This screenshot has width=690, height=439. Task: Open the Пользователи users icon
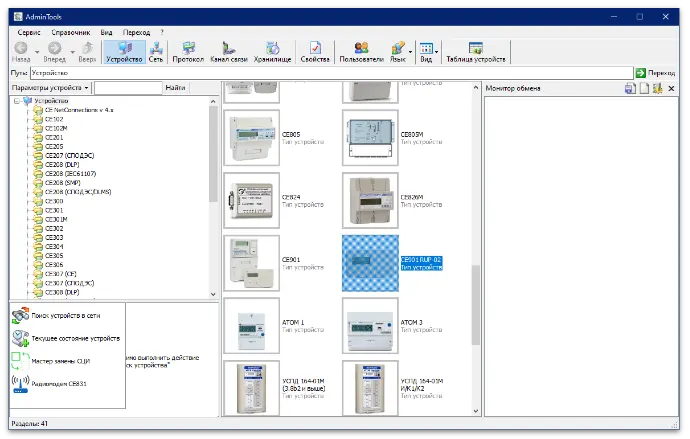(360, 51)
